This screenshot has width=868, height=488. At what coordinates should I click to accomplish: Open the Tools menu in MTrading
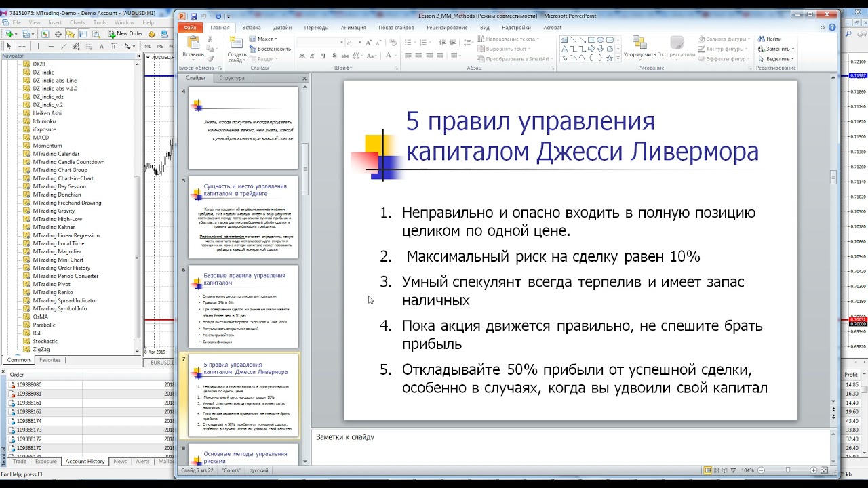click(x=100, y=22)
